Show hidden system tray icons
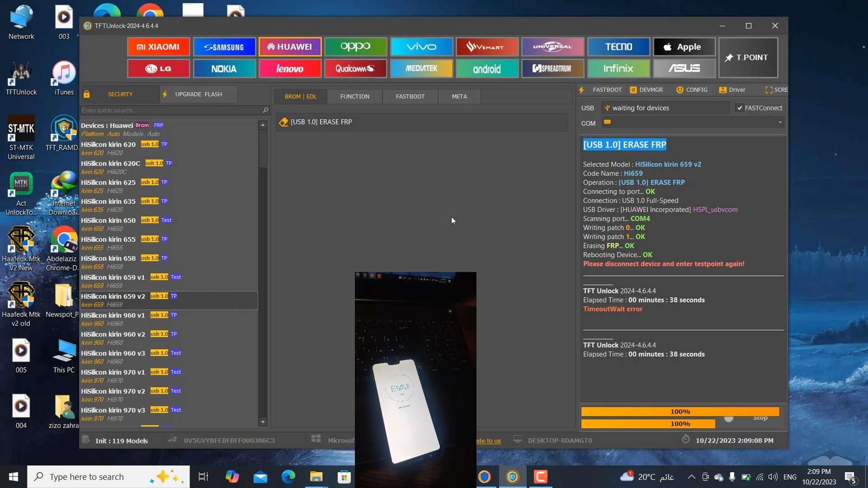 point(691,477)
